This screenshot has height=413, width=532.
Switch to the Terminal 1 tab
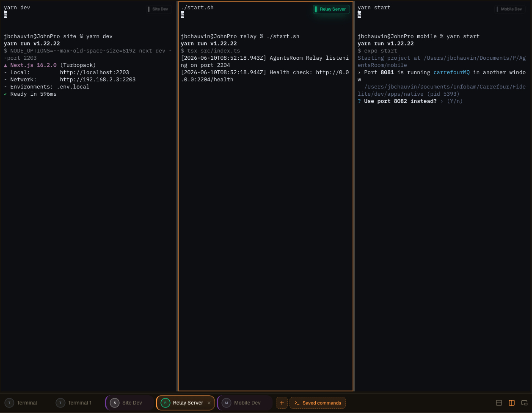click(74, 403)
